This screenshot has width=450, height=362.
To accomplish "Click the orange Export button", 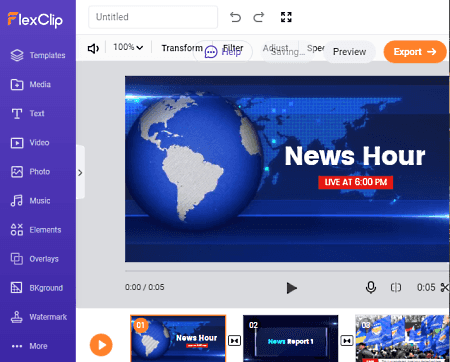I will point(415,52).
